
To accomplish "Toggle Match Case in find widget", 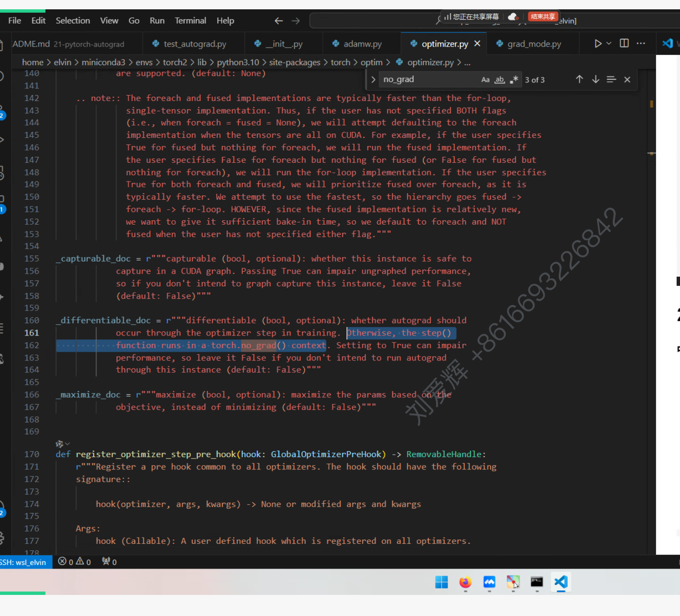I will (485, 80).
